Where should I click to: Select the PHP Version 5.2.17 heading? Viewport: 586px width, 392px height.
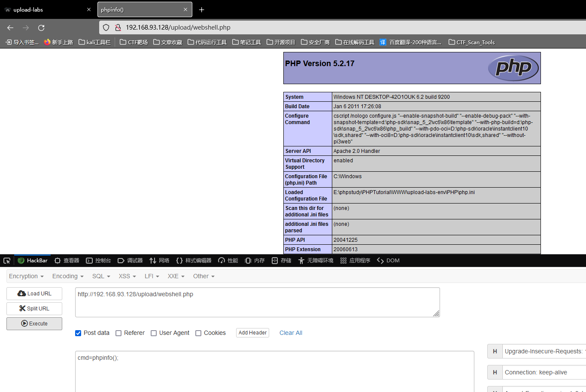(320, 64)
